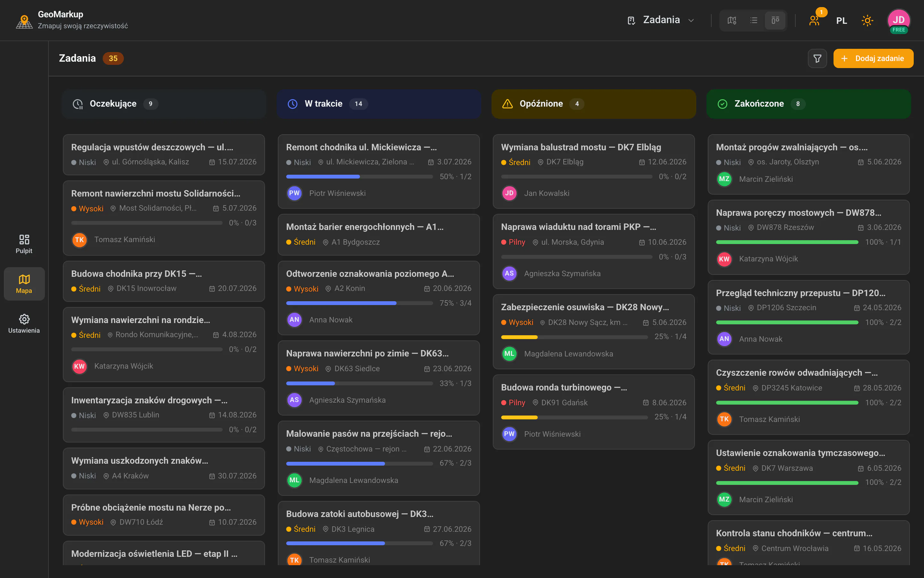The width and height of the screenshot is (924, 578).
Task: Click Wysoki priority on Próbne obciążenie card
Action: (88, 522)
